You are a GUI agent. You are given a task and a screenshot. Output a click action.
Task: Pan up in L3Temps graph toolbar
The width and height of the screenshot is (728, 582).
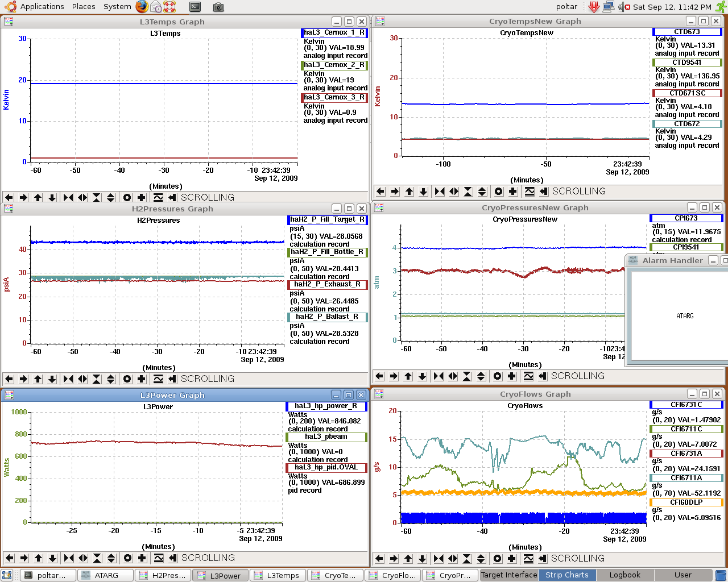pyautogui.click(x=38, y=197)
